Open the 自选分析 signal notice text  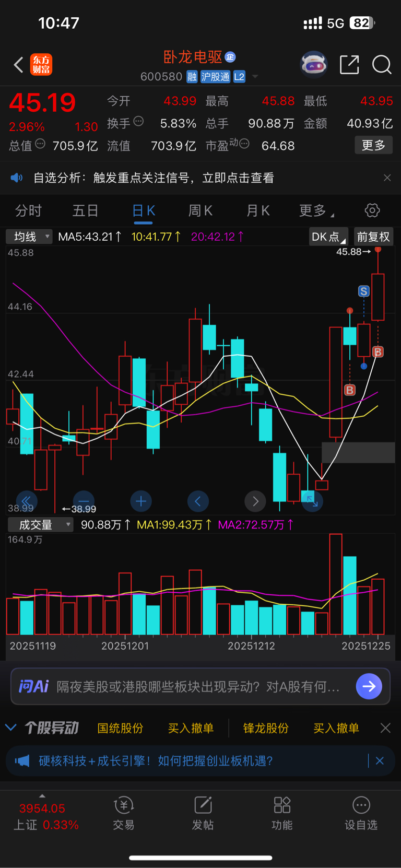[x=154, y=178]
